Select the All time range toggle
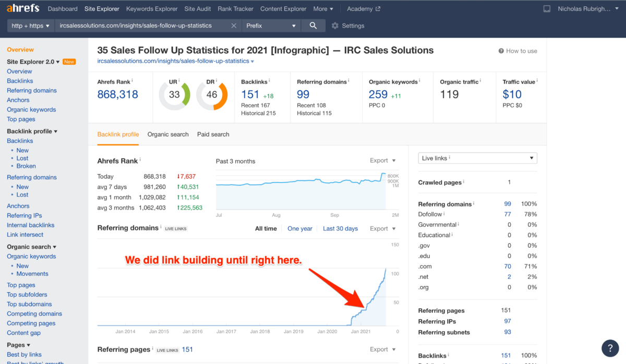Screen dimensions: 626x364 pos(266,228)
